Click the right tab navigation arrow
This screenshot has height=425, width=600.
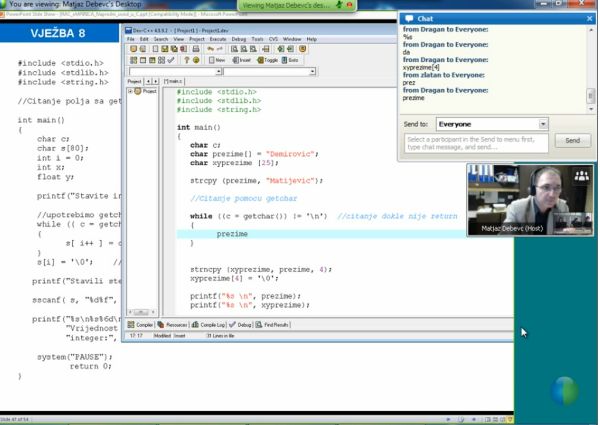155,81
